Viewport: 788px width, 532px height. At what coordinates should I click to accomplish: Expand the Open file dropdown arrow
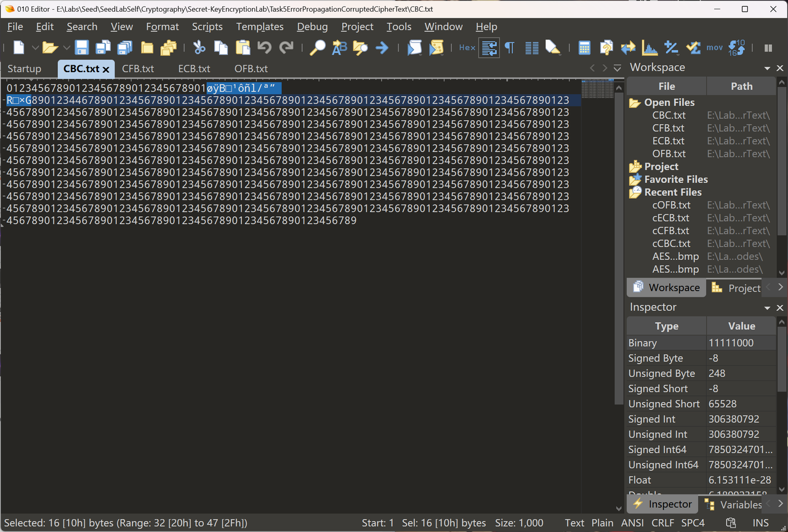(x=66, y=47)
